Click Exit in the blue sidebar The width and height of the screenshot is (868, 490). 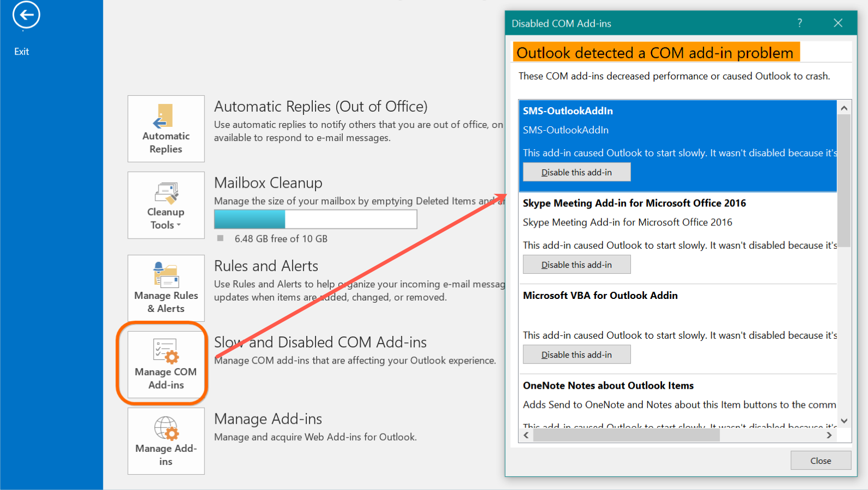(22, 52)
